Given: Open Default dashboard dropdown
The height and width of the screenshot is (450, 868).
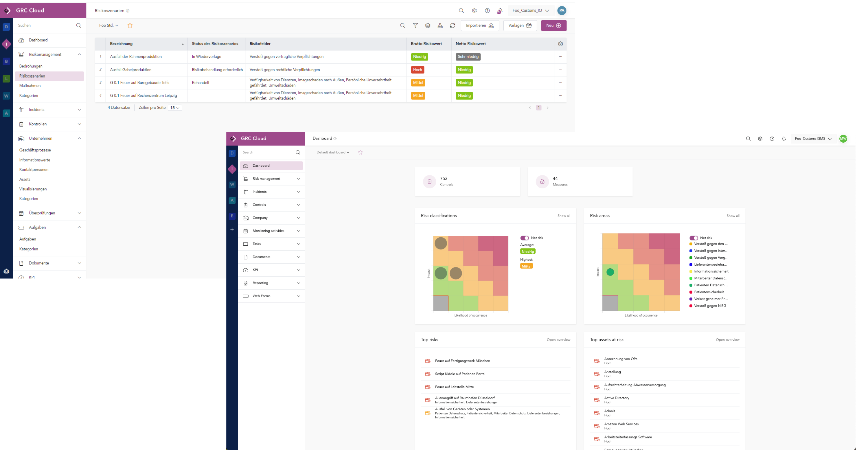Looking at the screenshot, I should (x=332, y=152).
